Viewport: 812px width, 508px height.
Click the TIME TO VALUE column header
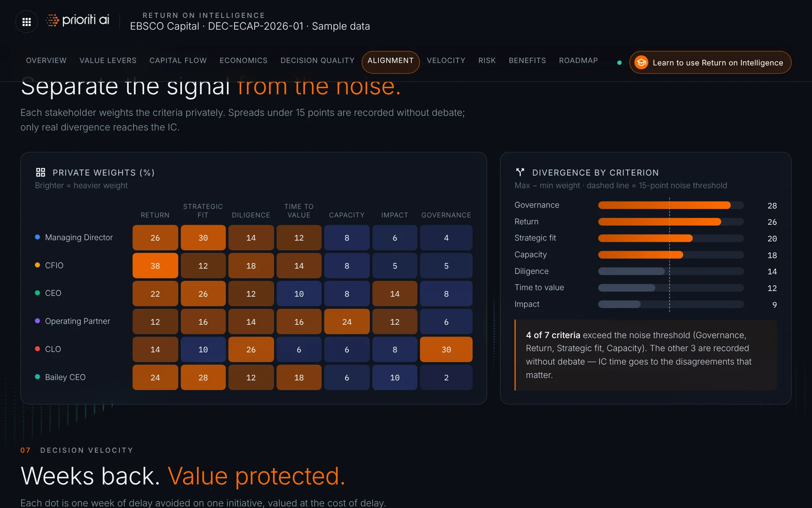click(299, 211)
